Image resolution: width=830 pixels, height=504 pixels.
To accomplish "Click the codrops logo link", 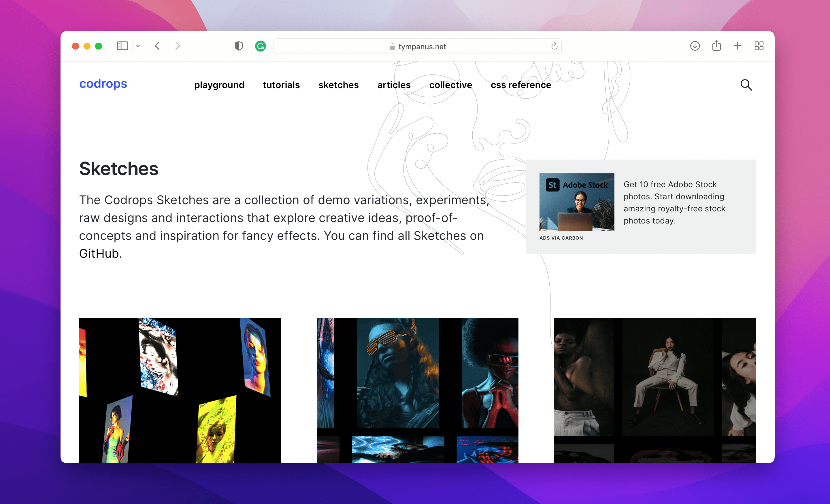I will [x=103, y=84].
